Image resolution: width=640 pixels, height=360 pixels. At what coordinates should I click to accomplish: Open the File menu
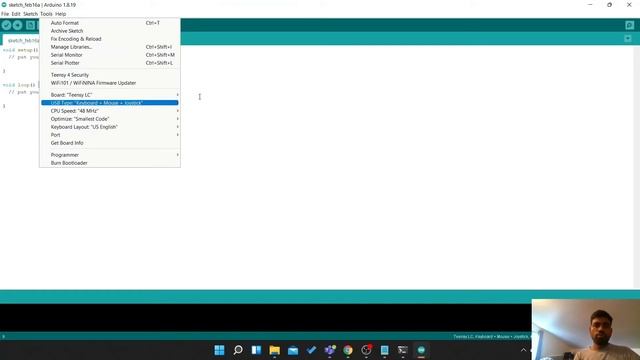pos(5,14)
